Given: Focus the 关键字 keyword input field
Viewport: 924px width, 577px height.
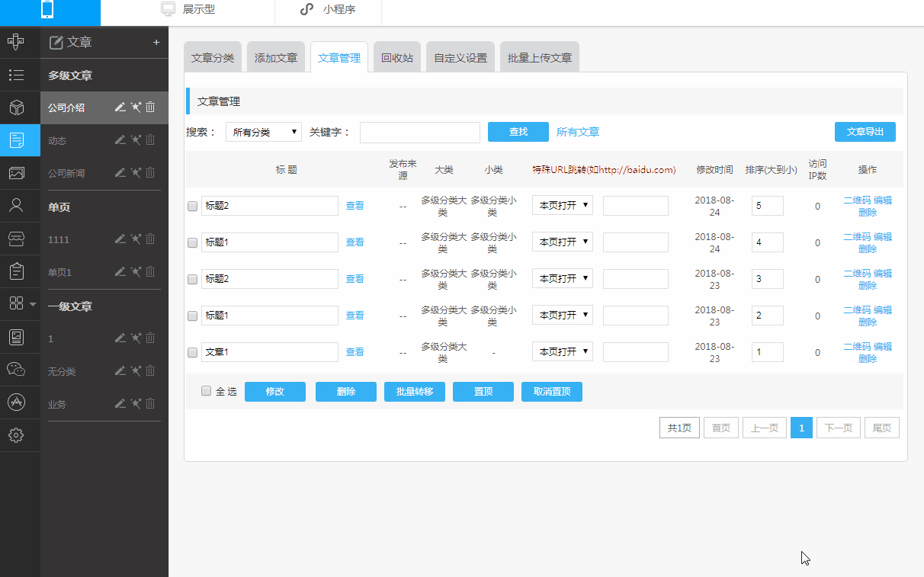Looking at the screenshot, I should pos(420,133).
